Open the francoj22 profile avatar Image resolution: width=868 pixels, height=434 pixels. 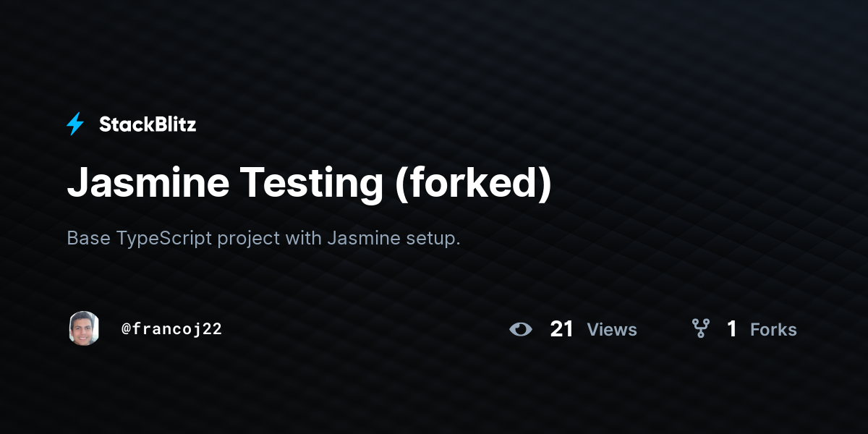tap(84, 328)
